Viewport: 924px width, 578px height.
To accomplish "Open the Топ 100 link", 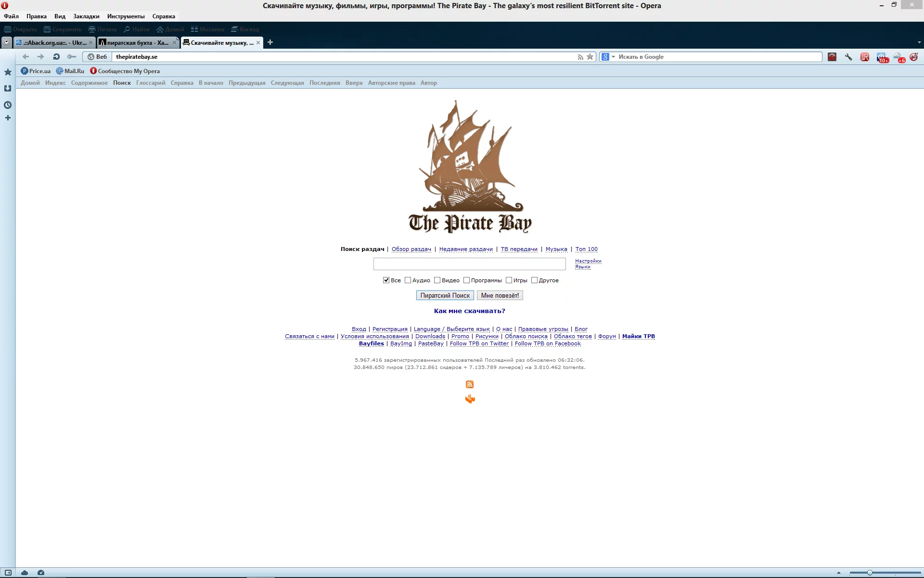I will point(586,249).
